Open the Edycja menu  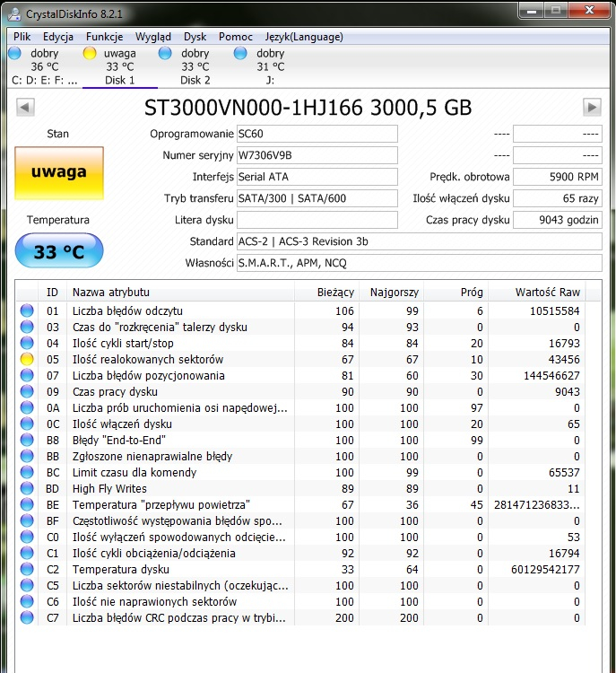click(58, 37)
